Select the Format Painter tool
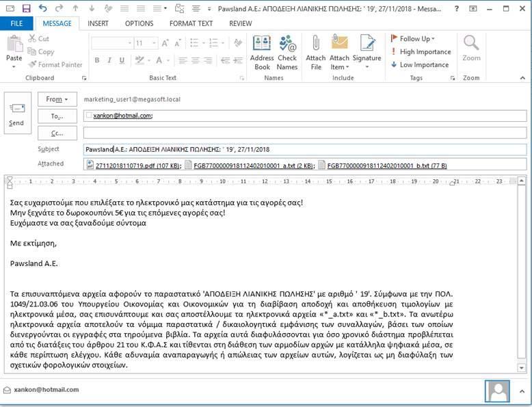 coord(55,64)
